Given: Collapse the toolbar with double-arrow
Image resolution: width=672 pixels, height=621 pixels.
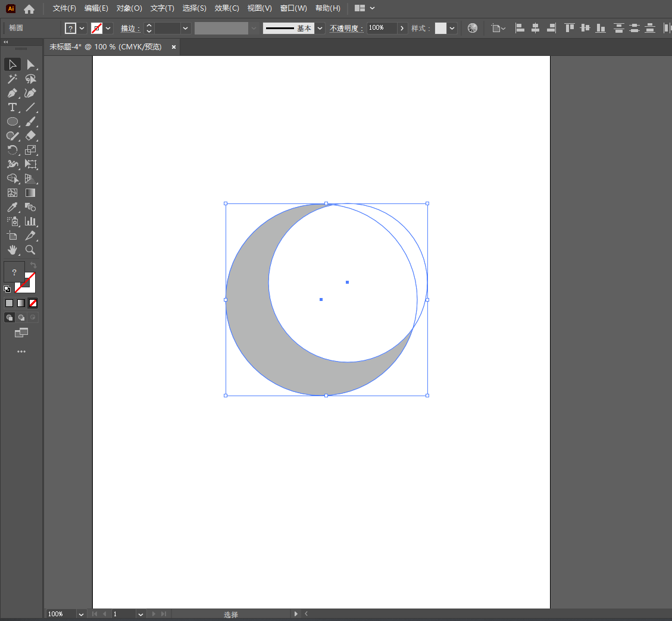Looking at the screenshot, I should [x=6, y=42].
